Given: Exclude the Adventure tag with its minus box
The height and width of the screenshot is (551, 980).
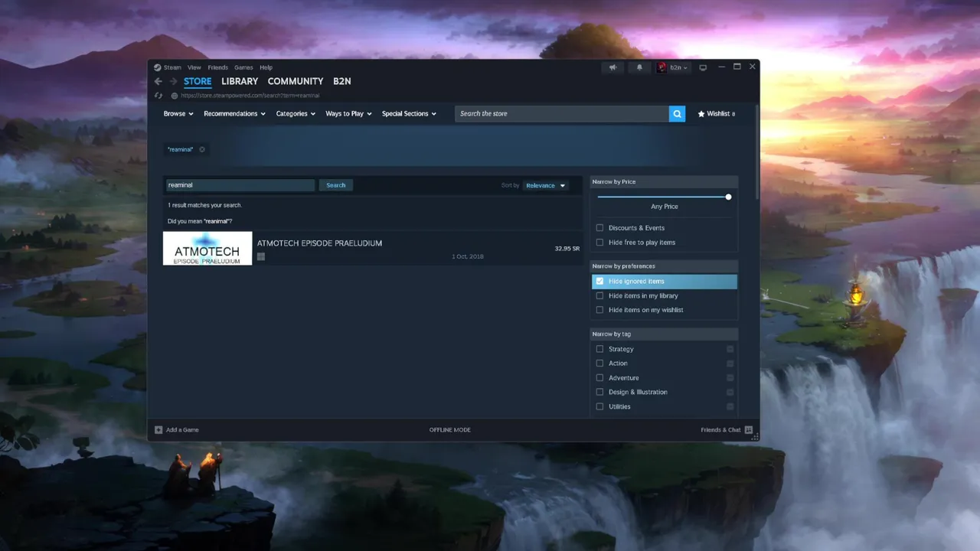Looking at the screenshot, I should pyautogui.click(x=730, y=378).
